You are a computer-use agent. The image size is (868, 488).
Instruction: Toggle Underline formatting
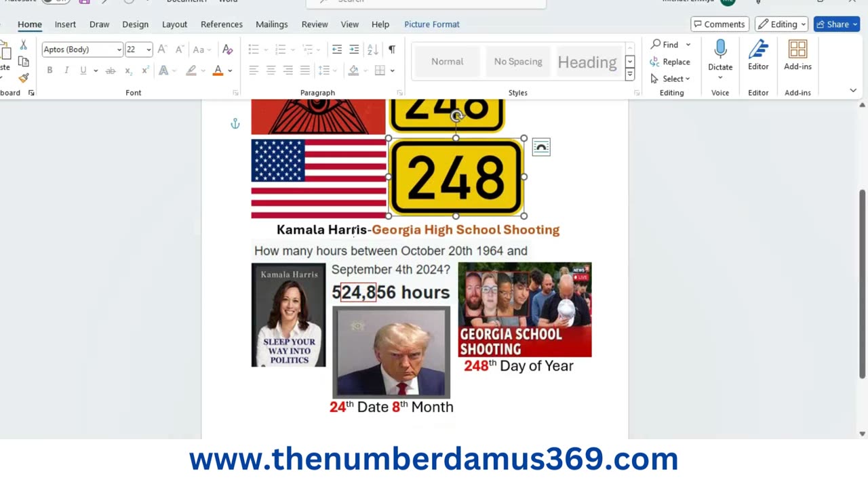tap(83, 70)
